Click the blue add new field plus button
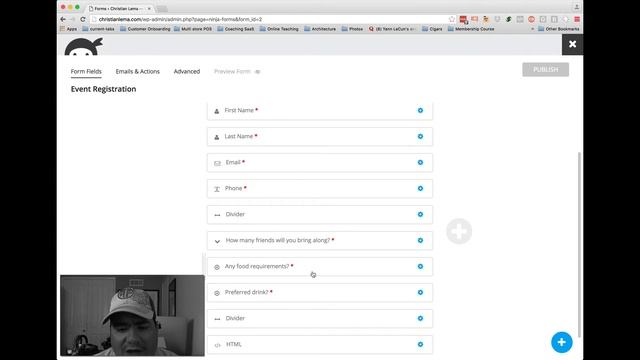The image size is (640, 360). (x=562, y=342)
